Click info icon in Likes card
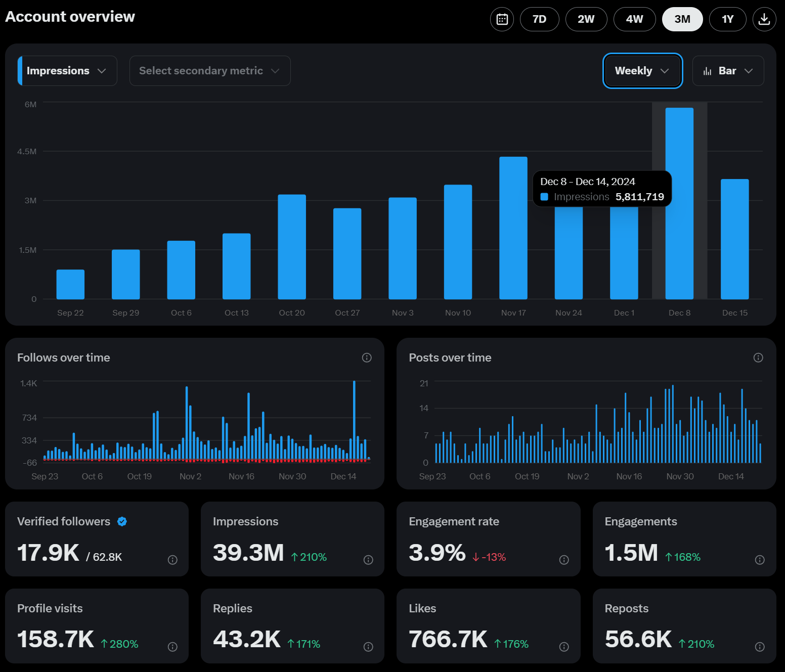This screenshot has height=672, width=785. pyautogui.click(x=563, y=646)
